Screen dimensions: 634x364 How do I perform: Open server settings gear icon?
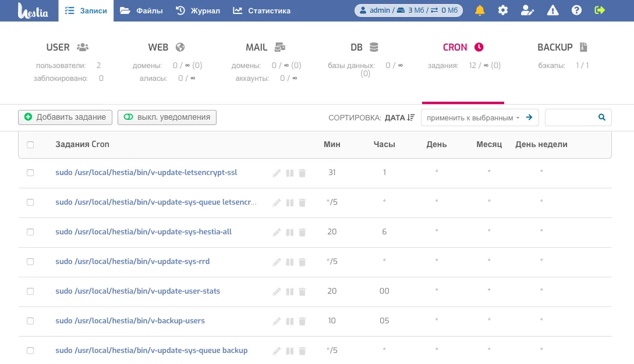503,10
